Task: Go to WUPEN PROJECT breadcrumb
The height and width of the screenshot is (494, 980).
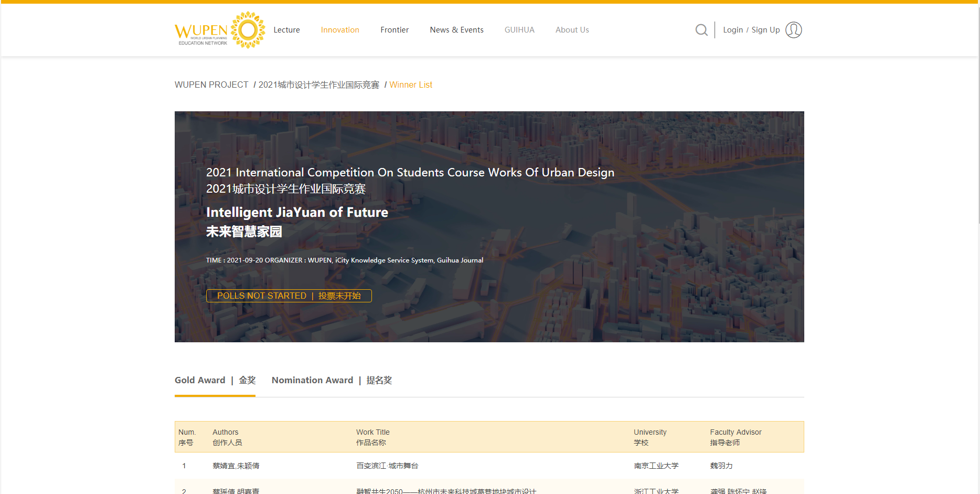Action: point(211,85)
